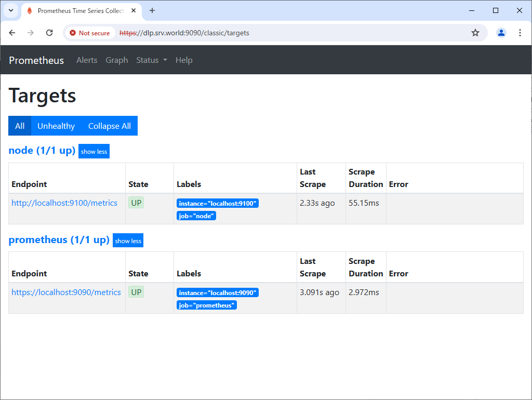The width and height of the screenshot is (532, 400).
Task: Show All targets filter
Action: tap(20, 126)
